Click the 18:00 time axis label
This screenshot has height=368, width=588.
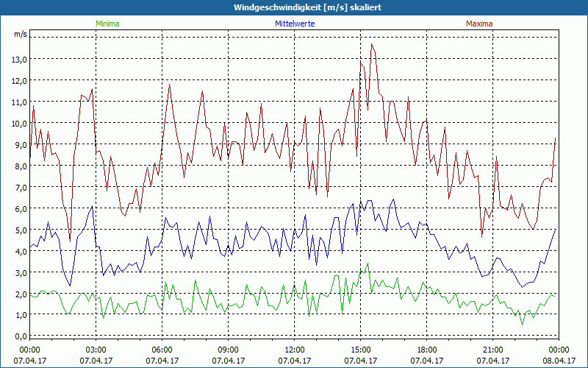[x=427, y=350]
